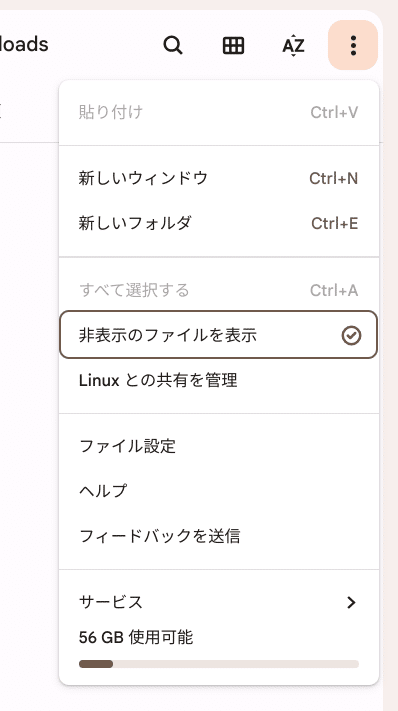
Task: Open Linux との共有を管理
Action: [x=218, y=380]
